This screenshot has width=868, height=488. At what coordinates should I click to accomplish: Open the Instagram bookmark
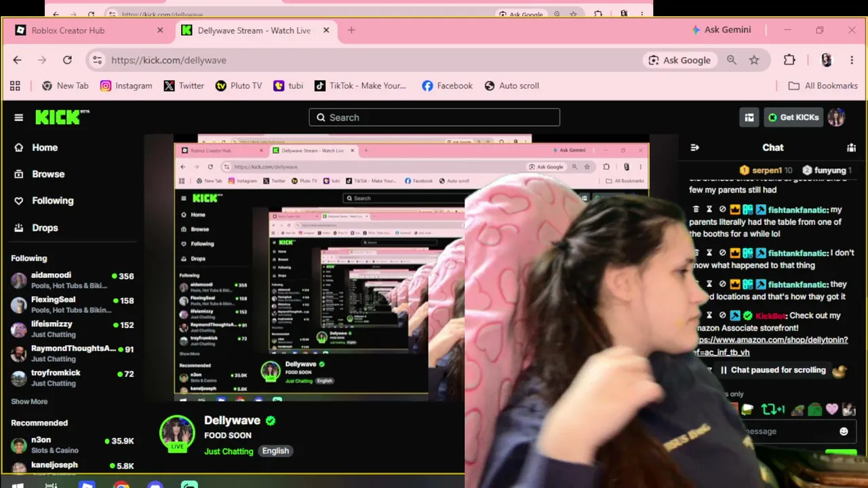pyautogui.click(x=126, y=85)
